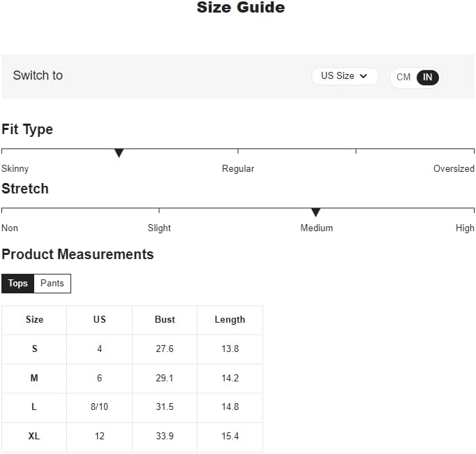
Task: Click the Fit Type triangle marker
Action: (119, 153)
